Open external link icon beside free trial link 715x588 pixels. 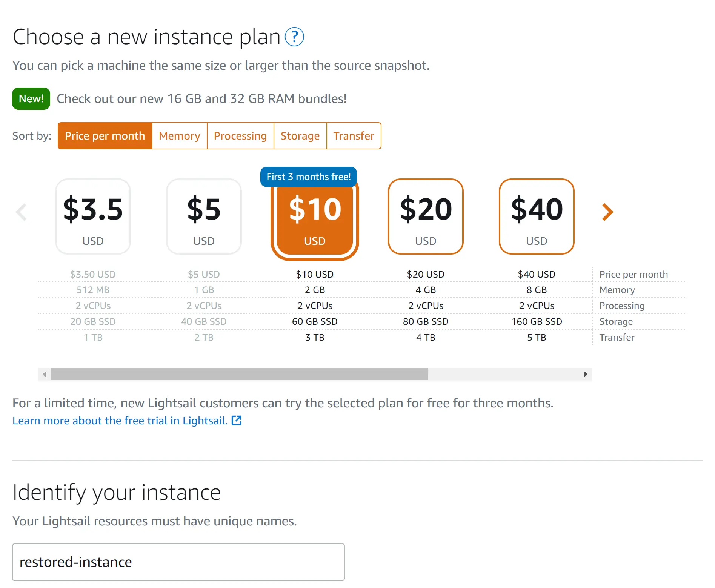(x=237, y=420)
